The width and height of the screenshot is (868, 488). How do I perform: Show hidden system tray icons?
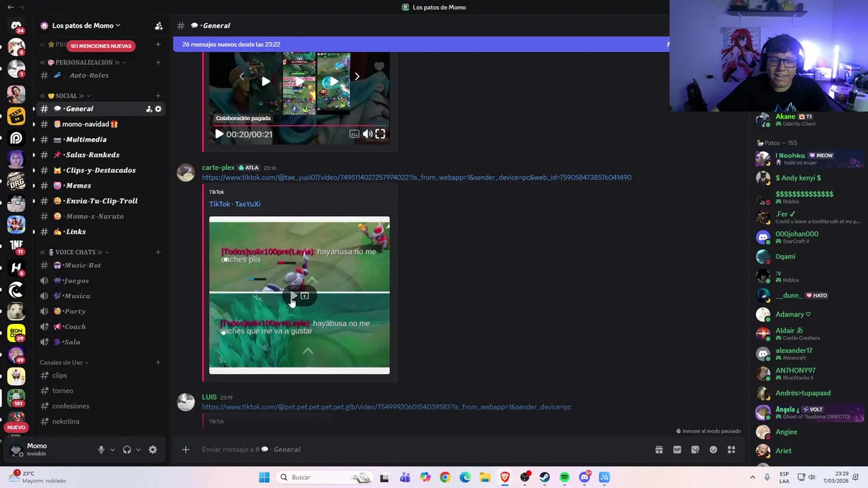[x=752, y=477]
